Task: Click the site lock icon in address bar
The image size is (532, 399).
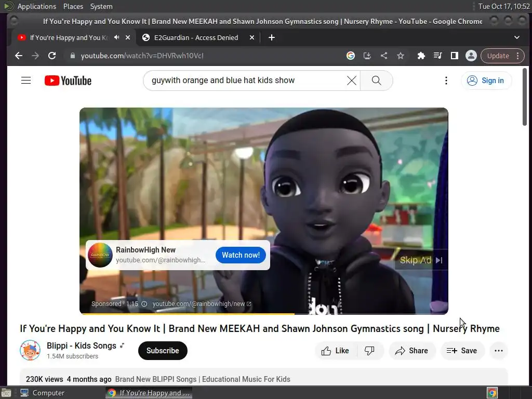Action: click(x=72, y=56)
